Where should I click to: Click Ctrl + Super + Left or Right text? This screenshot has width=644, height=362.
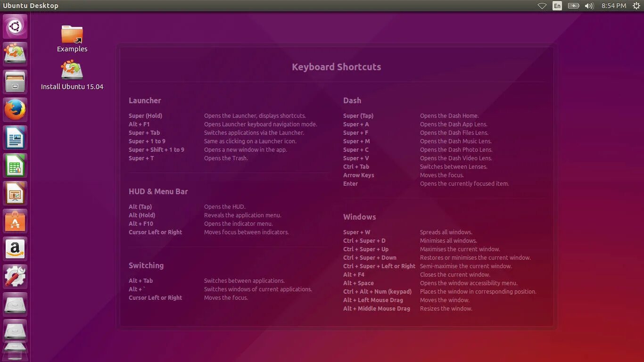380,266
